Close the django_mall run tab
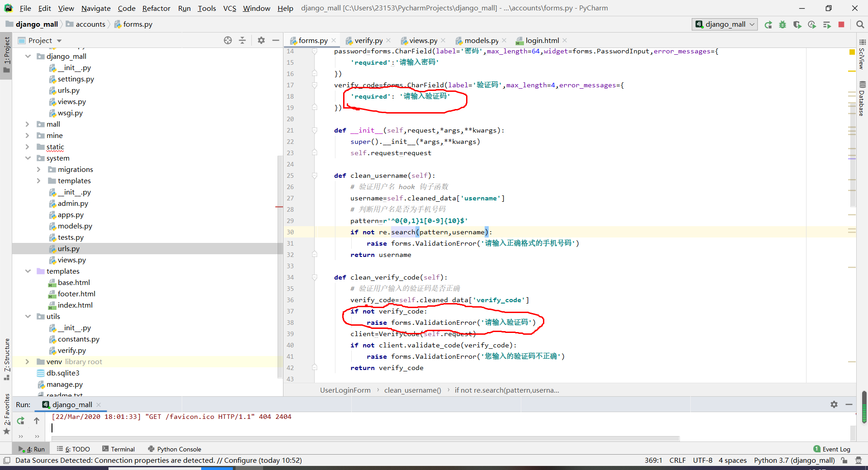 point(99,405)
